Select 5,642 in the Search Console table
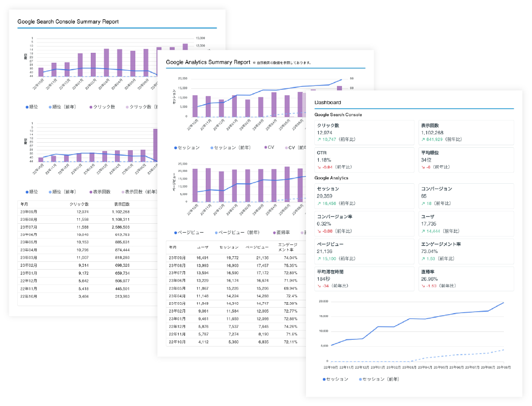This screenshot has height=406, width=532. 83,281
